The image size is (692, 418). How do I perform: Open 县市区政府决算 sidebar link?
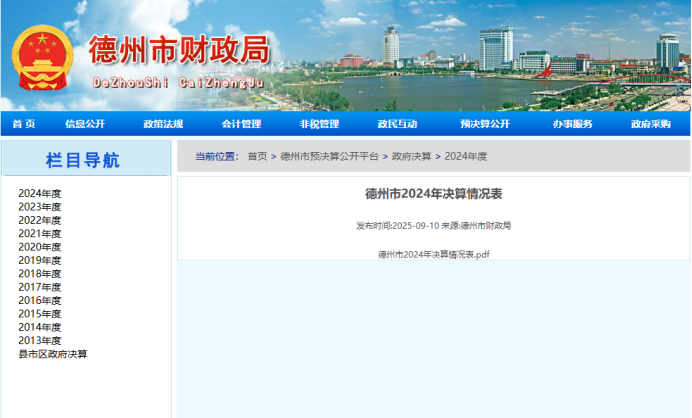point(53,354)
